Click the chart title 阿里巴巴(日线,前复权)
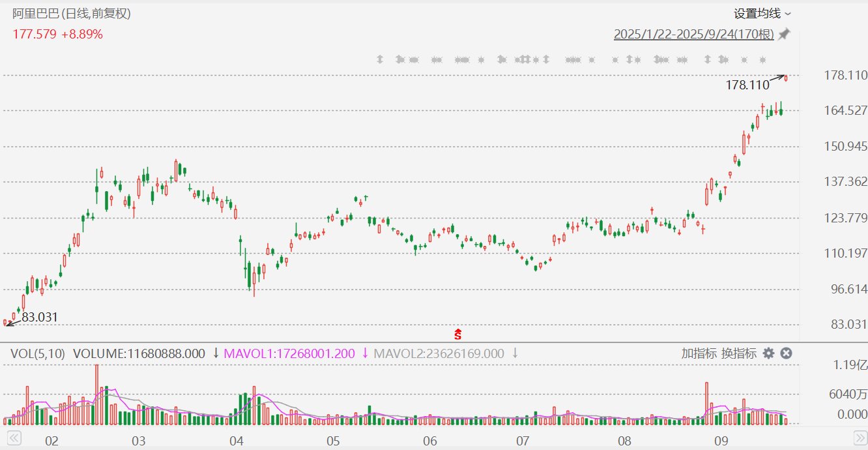Viewport: 868px width, 450px height. (72, 14)
